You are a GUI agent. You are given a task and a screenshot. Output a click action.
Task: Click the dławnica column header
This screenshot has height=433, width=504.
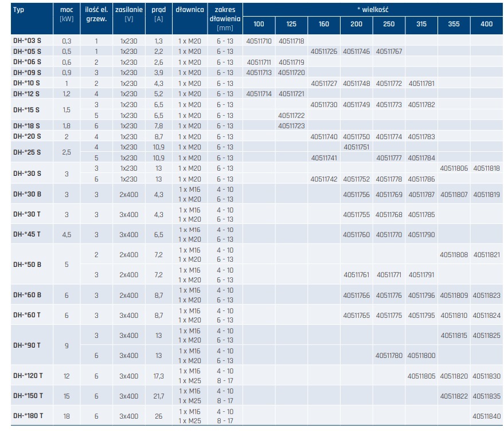coord(190,10)
